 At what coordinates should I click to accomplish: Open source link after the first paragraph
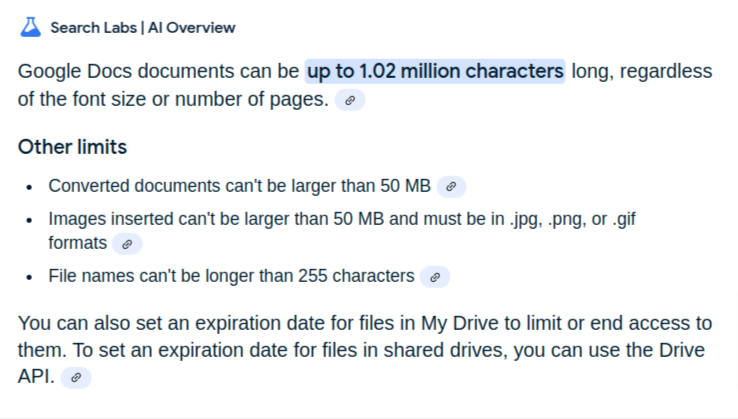click(349, 100)
